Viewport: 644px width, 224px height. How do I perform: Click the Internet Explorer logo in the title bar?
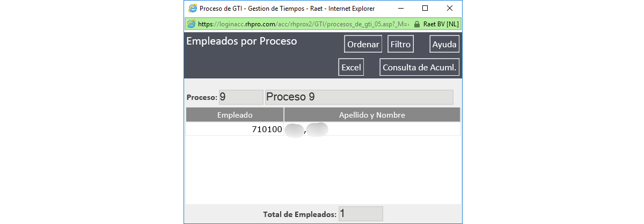point(192,9)
